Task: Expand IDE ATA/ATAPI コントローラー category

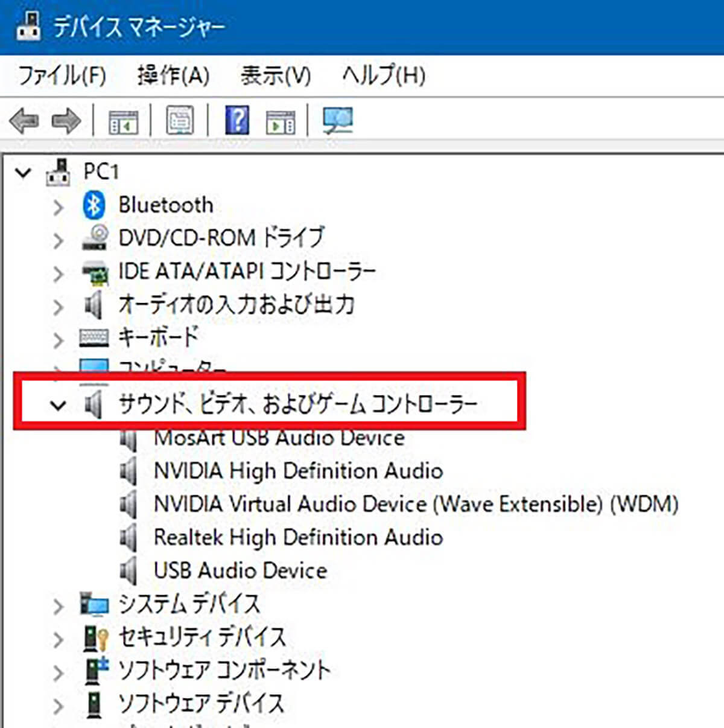Action: (58, 274)
